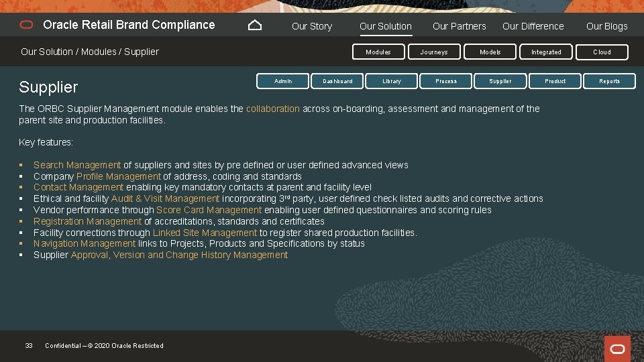Viewport: 644px width, 362px height.
Task: Click the Score Card Management link
Action: pos(209,210)
